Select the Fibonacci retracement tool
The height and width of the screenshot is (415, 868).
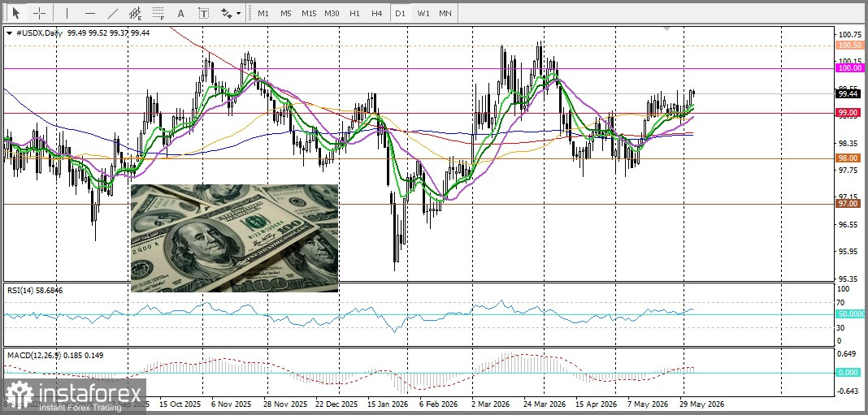(x=158, y=13)
